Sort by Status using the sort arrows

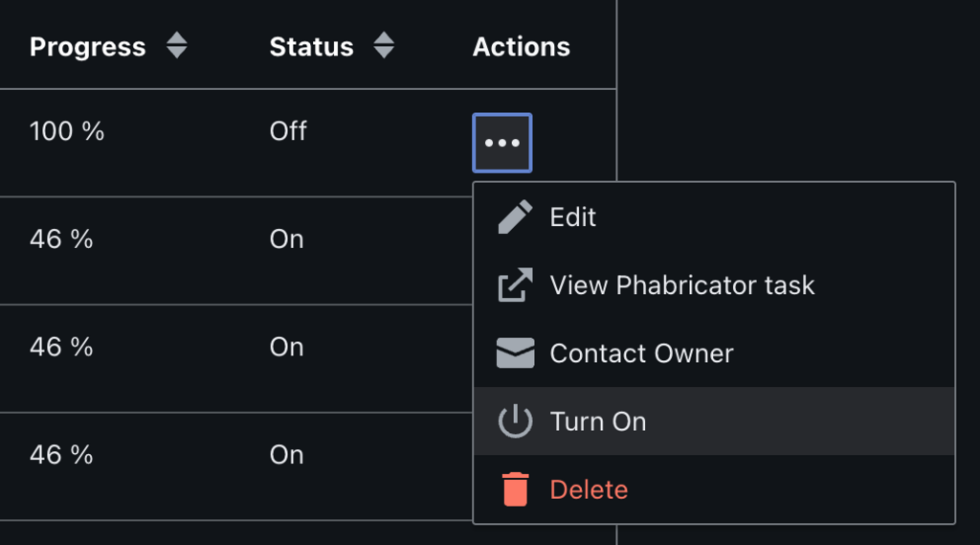pos(384,45)
